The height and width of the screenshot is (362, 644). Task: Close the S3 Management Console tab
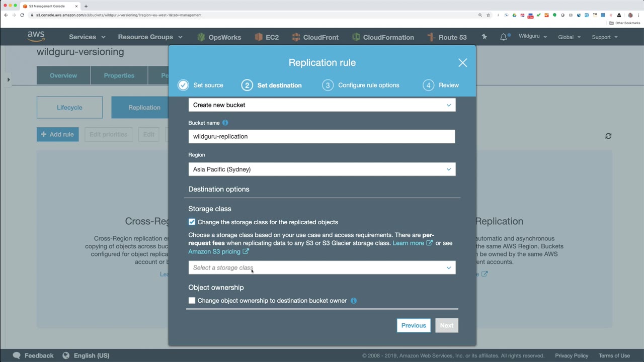(x=76, y=6)
